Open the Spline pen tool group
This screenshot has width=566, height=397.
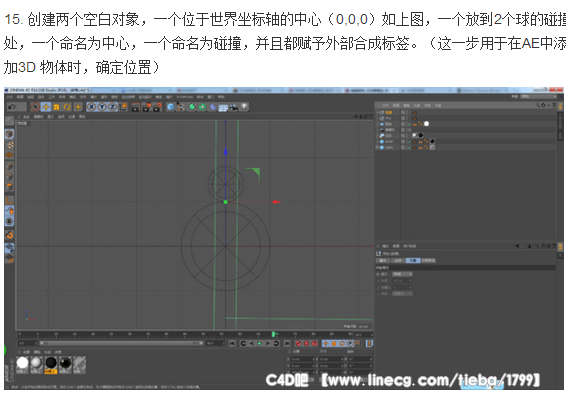point(181,107)
